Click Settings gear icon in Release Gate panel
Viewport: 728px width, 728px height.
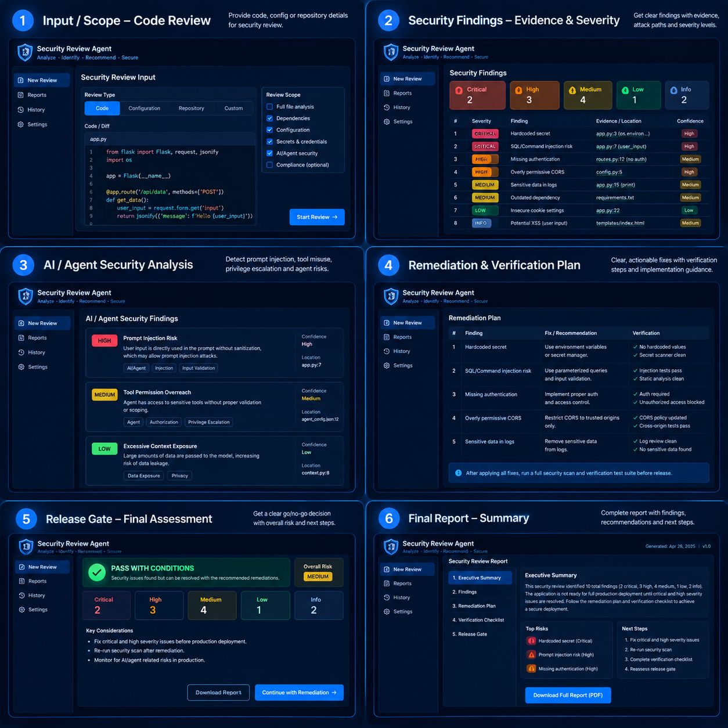click(21, 610)
